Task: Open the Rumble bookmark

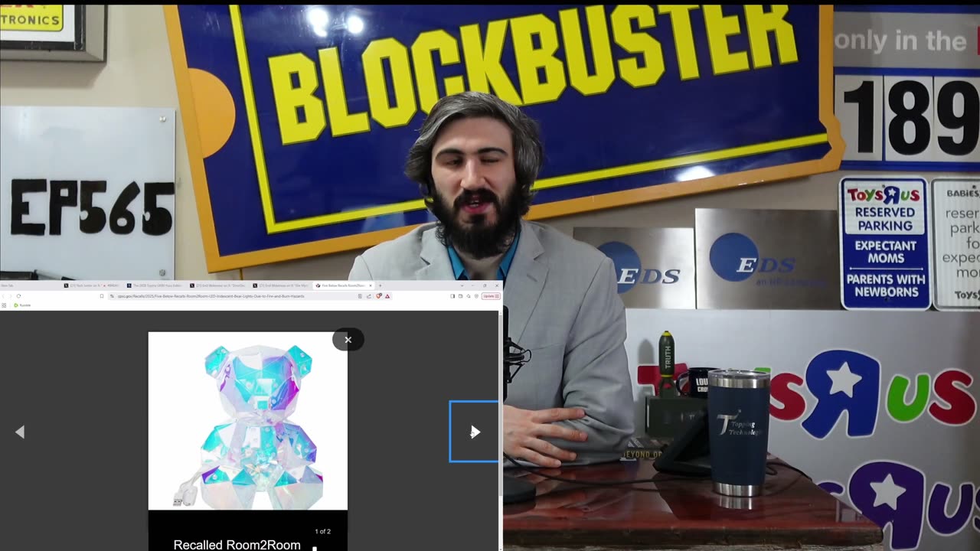Action: (x=21, y=305)
